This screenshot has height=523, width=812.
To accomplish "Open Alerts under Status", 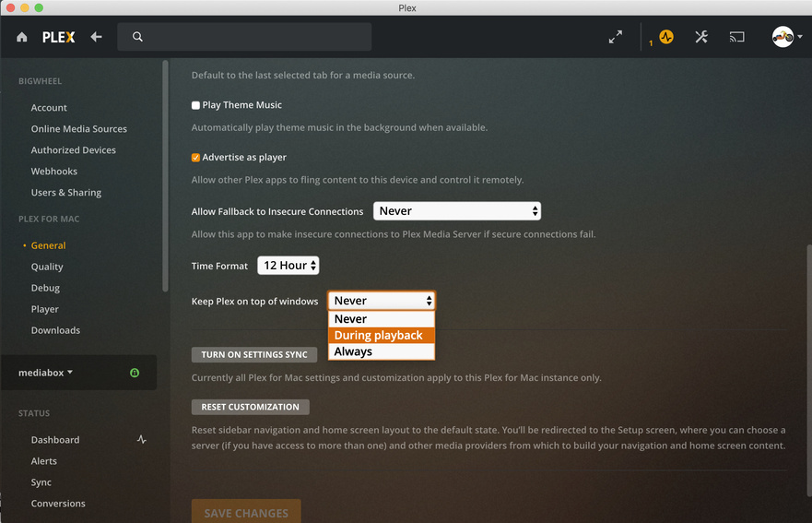I will pos(43,461).
